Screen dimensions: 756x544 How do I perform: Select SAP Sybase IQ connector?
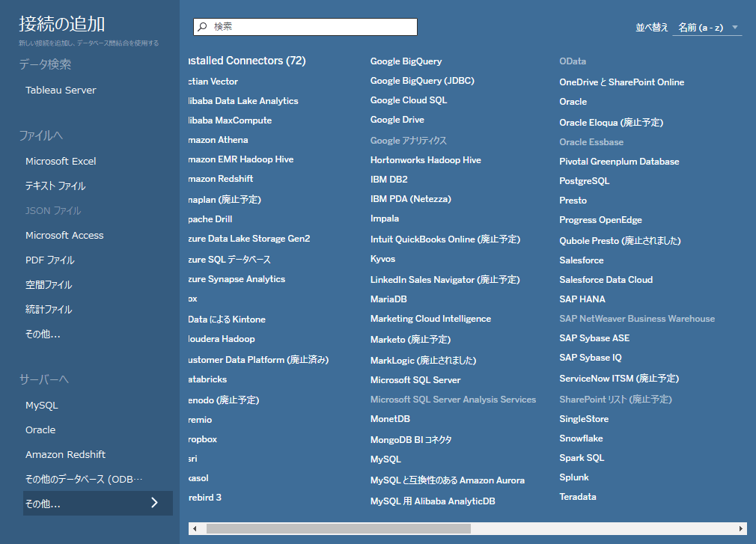pos(591,358)
